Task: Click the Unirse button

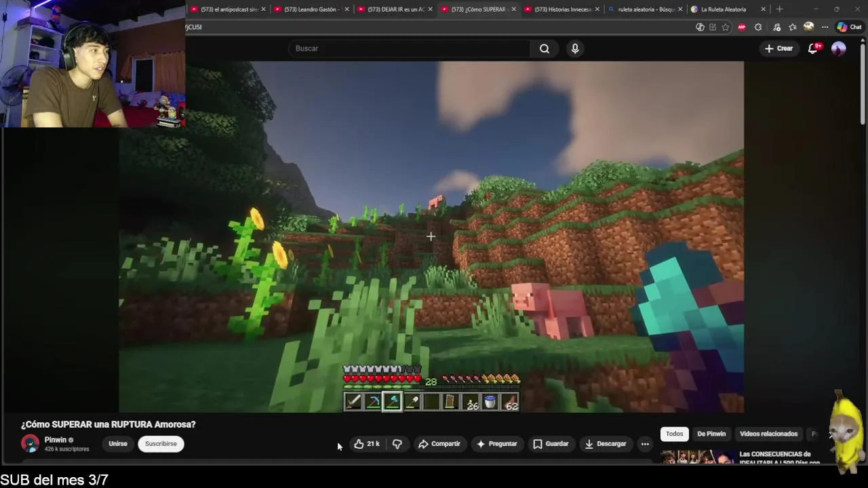Action: (118, 444)
